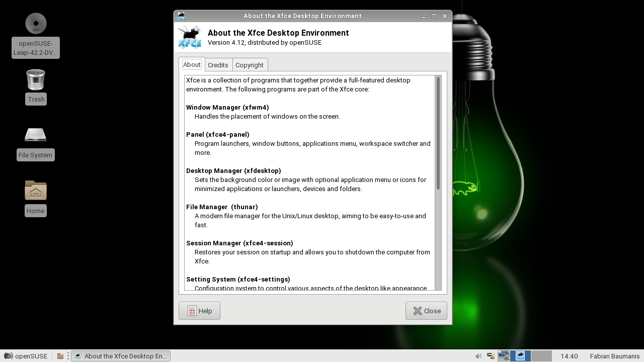
Task: Switch to the Credits tab
Action: (x=218, y=65)
